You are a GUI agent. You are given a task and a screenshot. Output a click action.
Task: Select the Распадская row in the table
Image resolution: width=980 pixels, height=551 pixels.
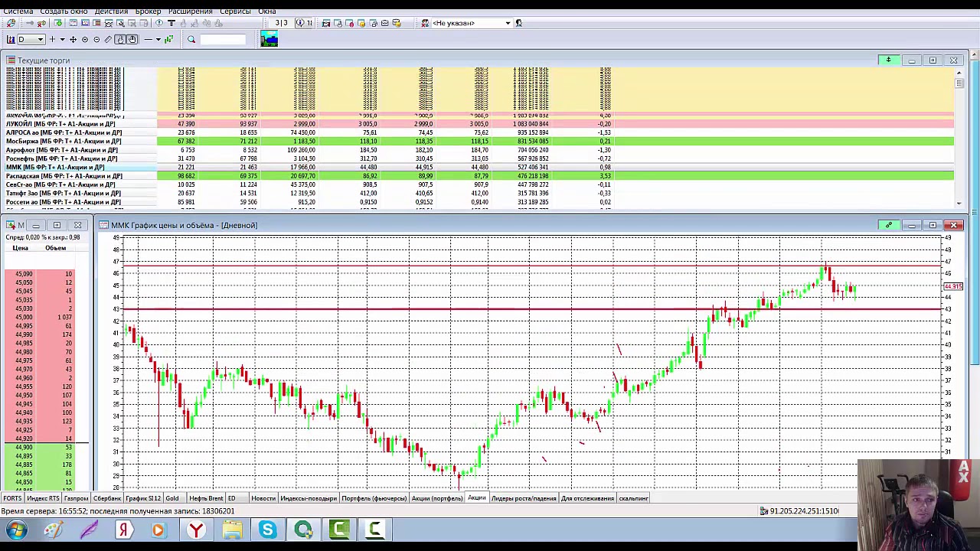coord(479,176)
